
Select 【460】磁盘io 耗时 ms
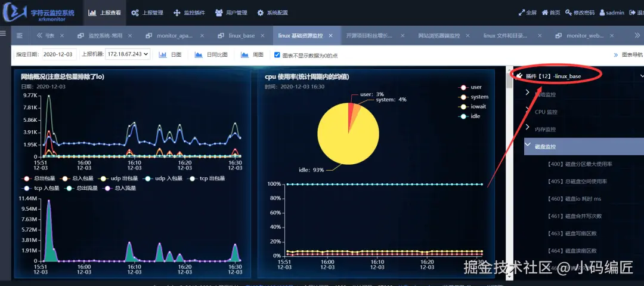point(574,198)
